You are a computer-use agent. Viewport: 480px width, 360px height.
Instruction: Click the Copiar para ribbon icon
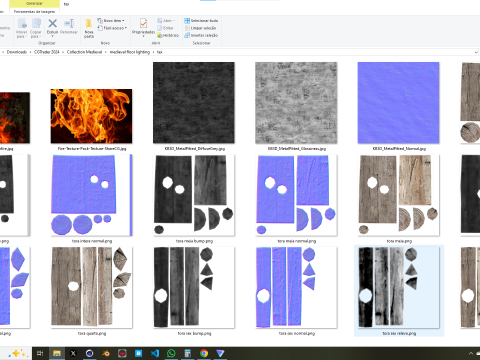tap(36, 28)
